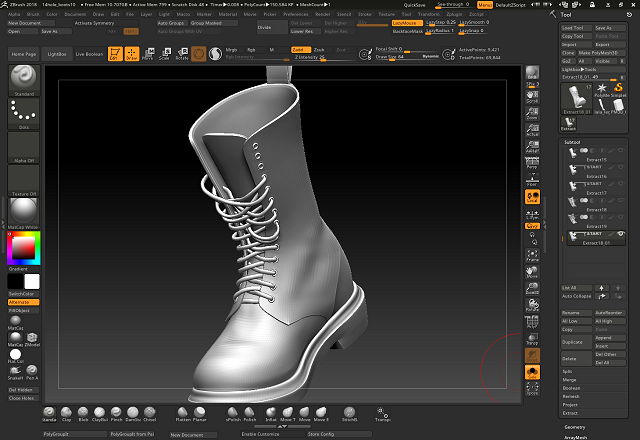Toggle Local transformation button

pos(532,198)
